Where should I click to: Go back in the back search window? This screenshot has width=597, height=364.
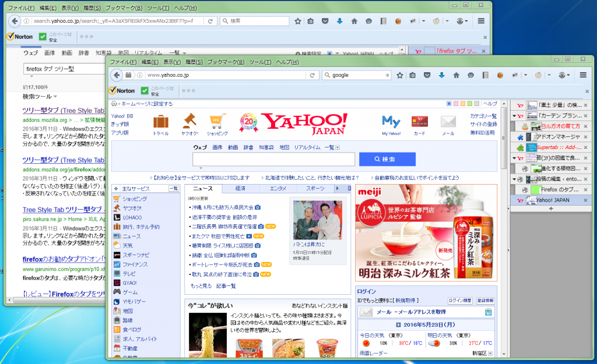point(15,21)
